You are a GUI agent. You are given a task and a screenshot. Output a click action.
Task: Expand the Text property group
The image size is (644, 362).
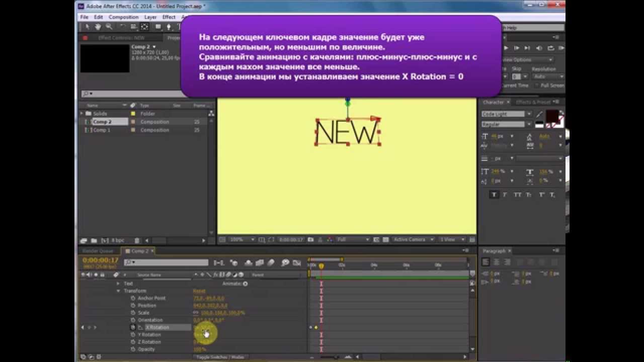[x=118, y=284]
